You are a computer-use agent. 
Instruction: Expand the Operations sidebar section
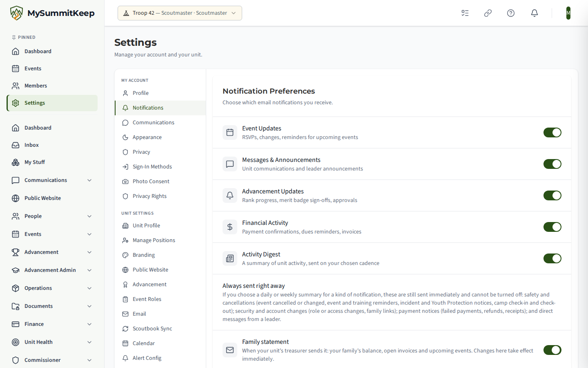pos(52,288)
